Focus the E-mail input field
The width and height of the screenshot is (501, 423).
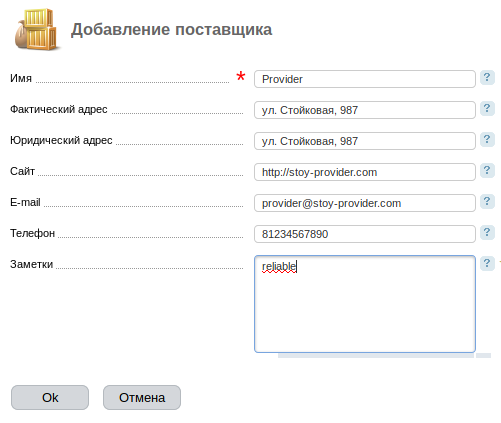pyautogui.click(x=365, y=203)
